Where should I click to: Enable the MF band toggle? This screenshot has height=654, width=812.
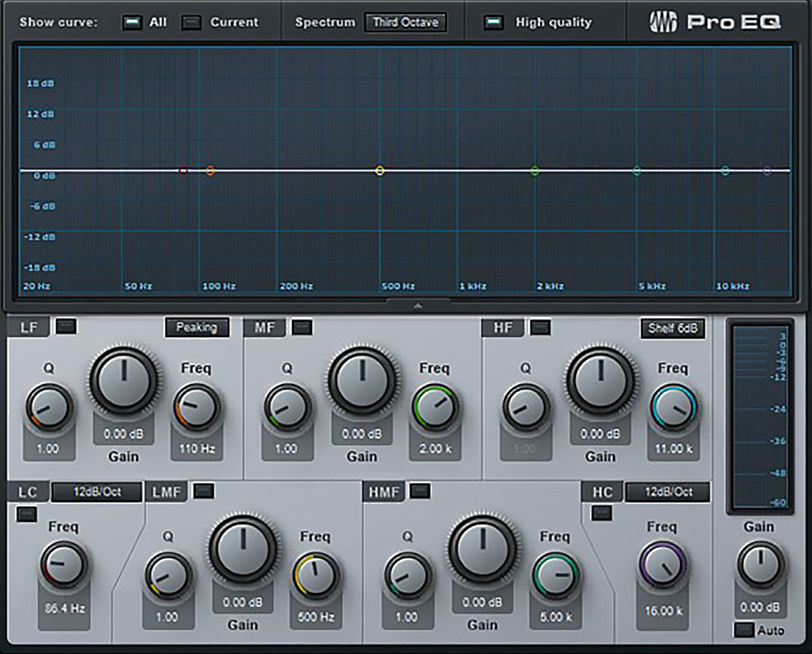(302, 327)
